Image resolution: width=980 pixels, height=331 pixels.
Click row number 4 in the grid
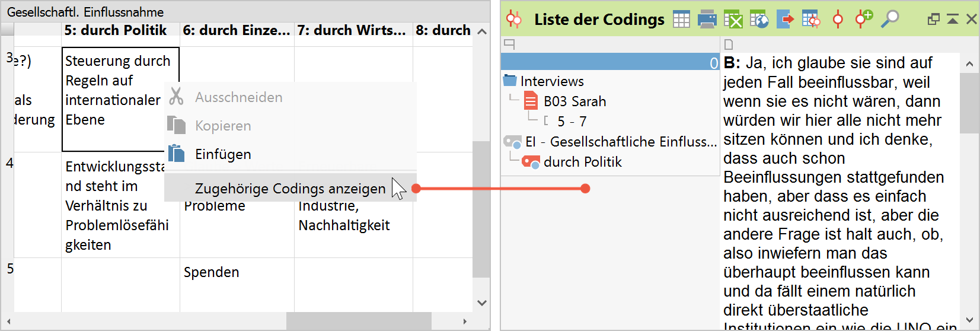tap(9, 163)
